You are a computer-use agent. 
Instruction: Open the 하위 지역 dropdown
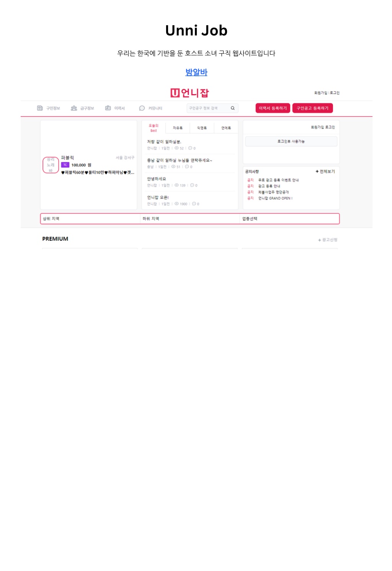pos(190,219)
